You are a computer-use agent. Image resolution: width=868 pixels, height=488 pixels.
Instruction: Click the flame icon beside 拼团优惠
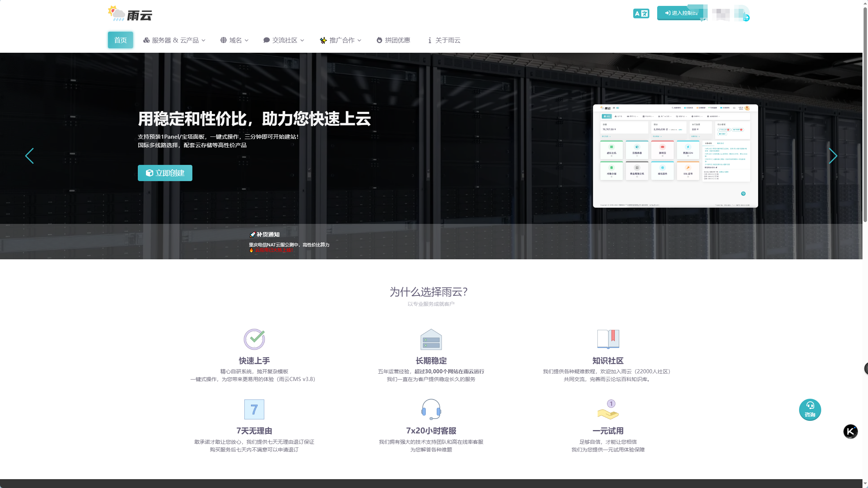coord(379,40)
